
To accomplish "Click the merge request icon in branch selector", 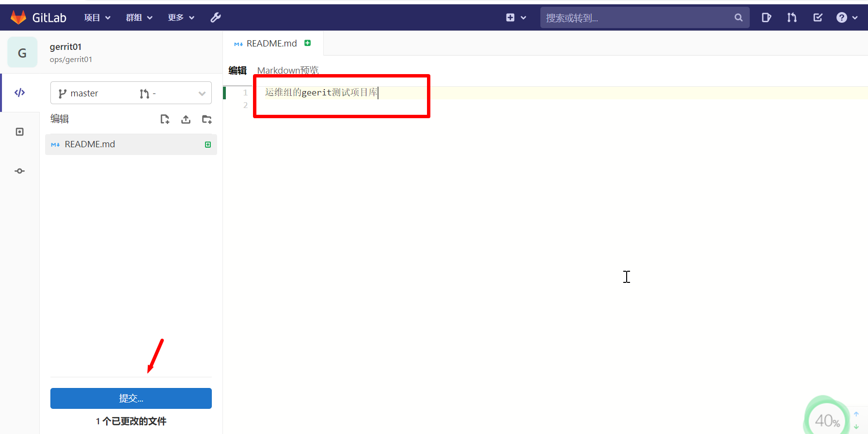I will coord(144,93).
